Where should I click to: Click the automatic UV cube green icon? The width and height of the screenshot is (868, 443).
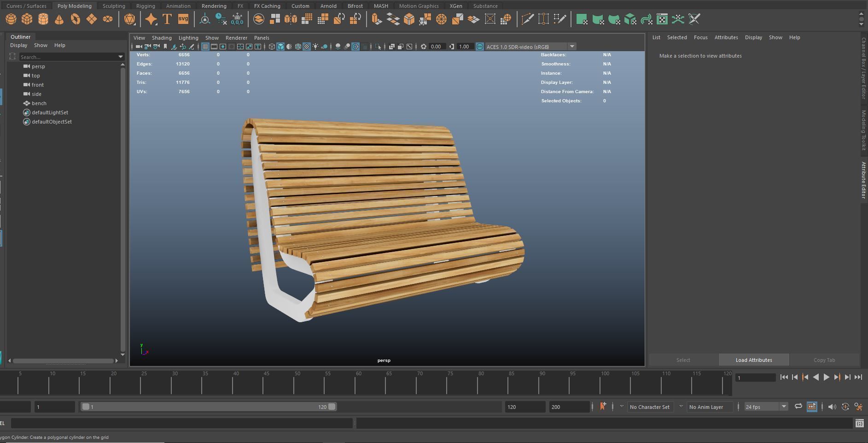pos(630,19)
